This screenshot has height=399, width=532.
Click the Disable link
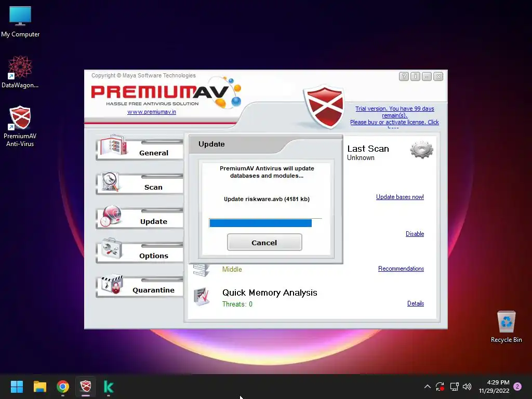(x=415, y=234)
